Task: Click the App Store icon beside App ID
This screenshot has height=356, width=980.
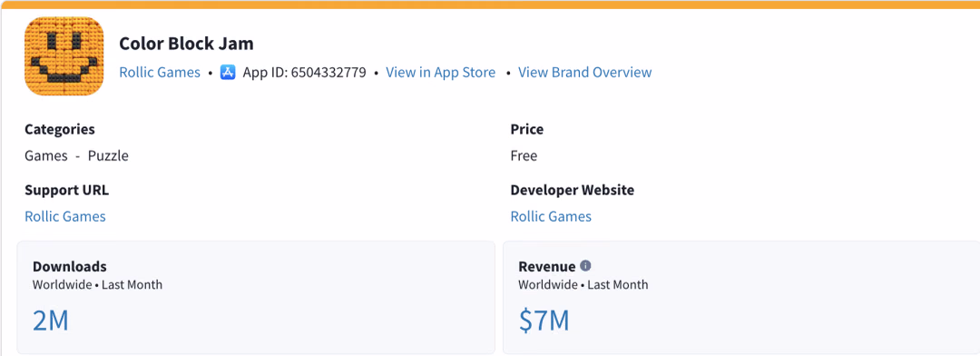Action: (228, 73)
